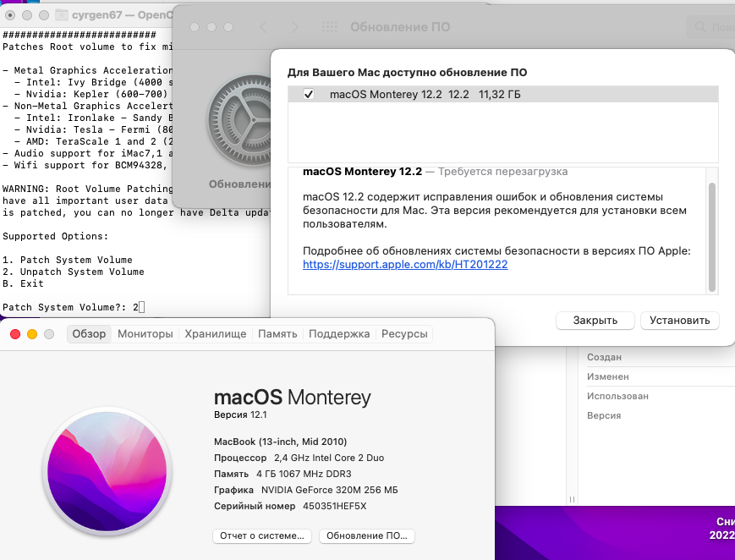Click the search field in preferences window
The image size is (735, 560).
tap(710, 27)
